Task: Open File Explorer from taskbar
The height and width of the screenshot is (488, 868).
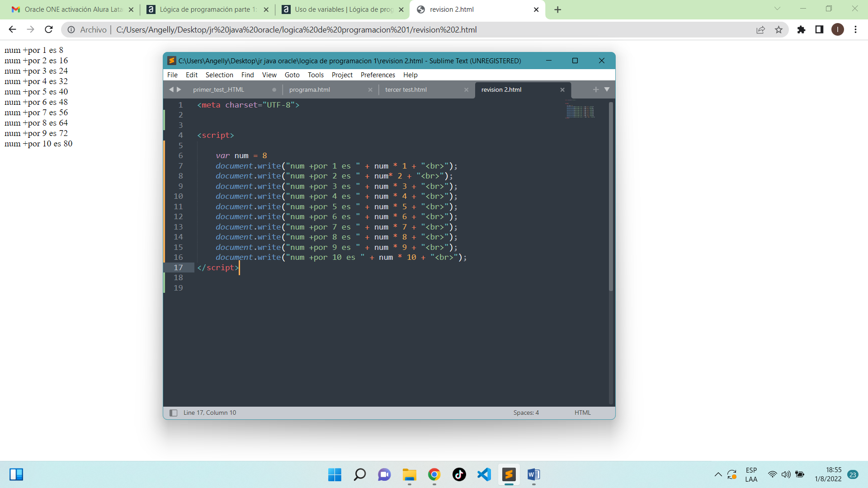Action: [x=409, y=474]
